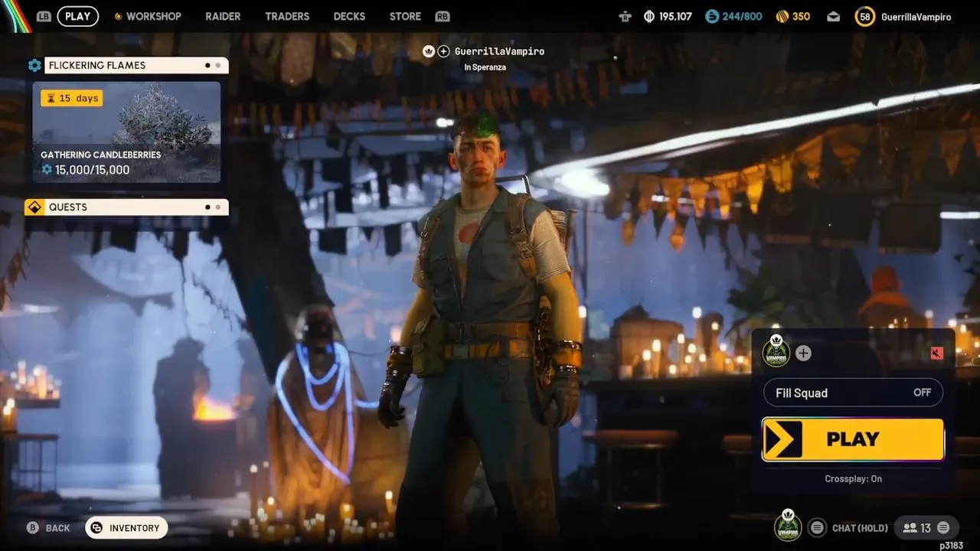
Task: Click GuerrillaVampiro nameplate above character
Action: point(499,51)
